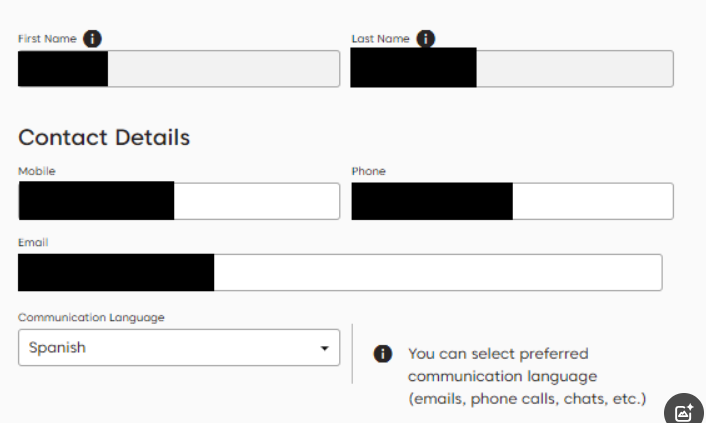The width and height of the screenshot is (706, 423).
Task: Click into the Mobile number field
Action: [x=256, y=201]
